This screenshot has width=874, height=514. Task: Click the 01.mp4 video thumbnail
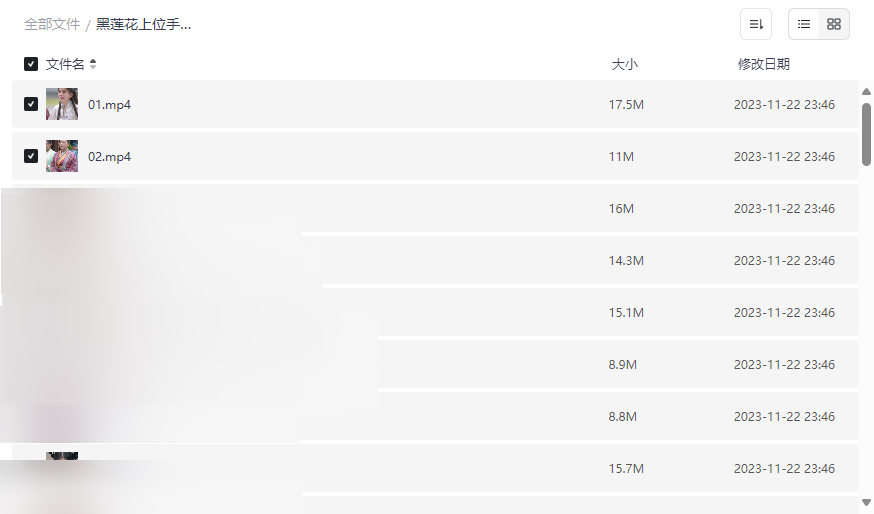(62, 104)
